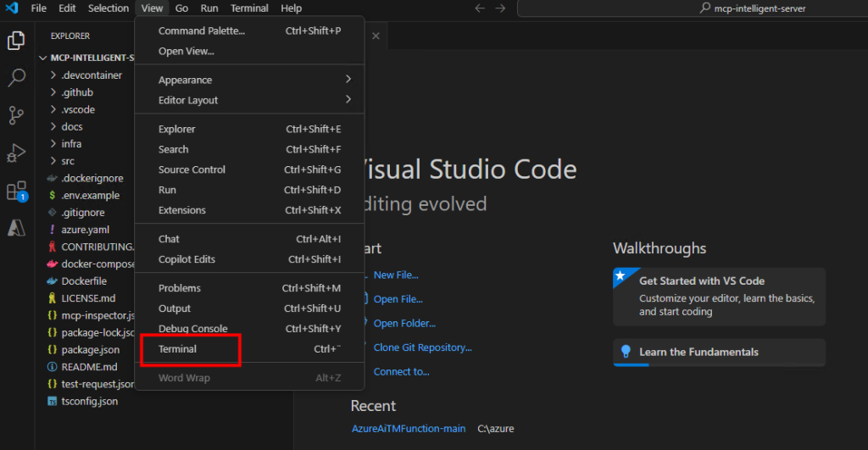Open the Azure activity bar icon

[16, 227]
